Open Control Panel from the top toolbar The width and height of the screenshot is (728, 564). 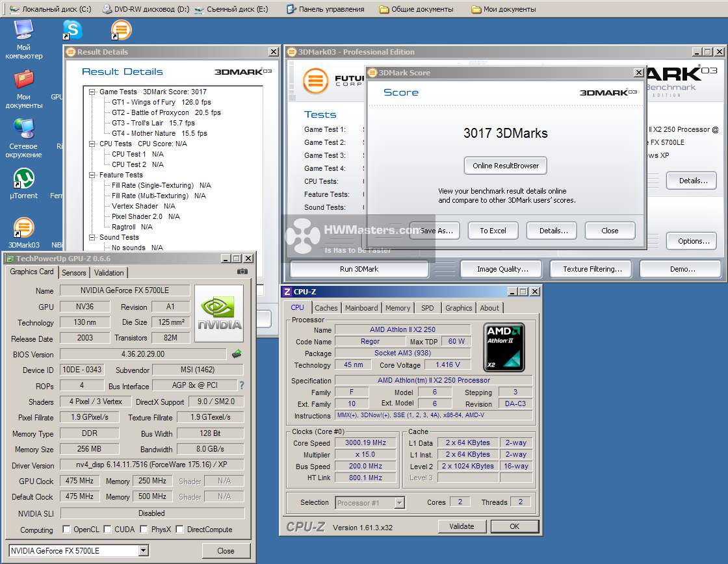[325, 9]
